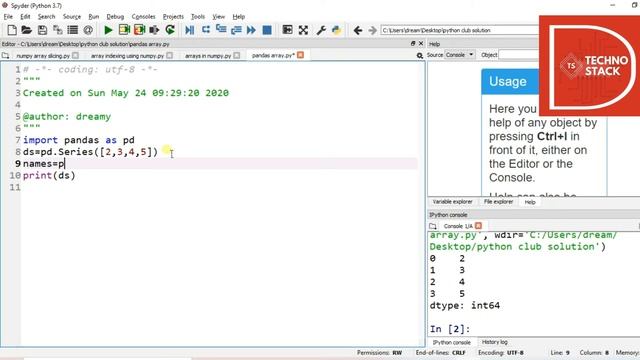Viewport: 640px width, 360px height.
Task: Run selection or current line icon
Action: 154,30
